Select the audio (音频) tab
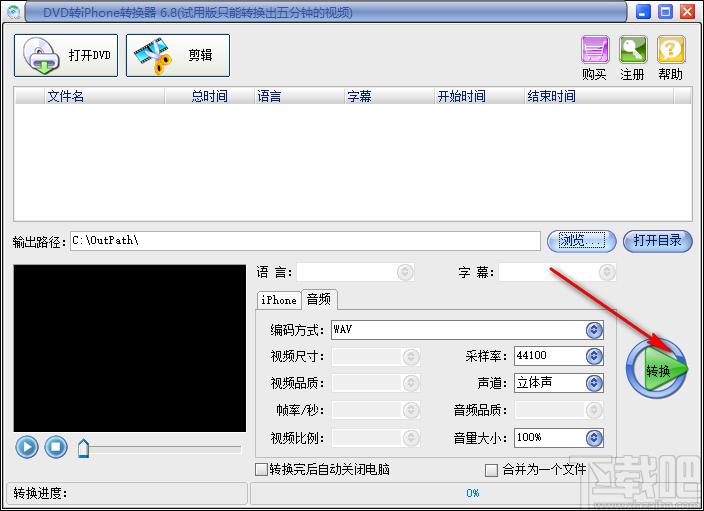704x511 pixels. click(320, 299)
